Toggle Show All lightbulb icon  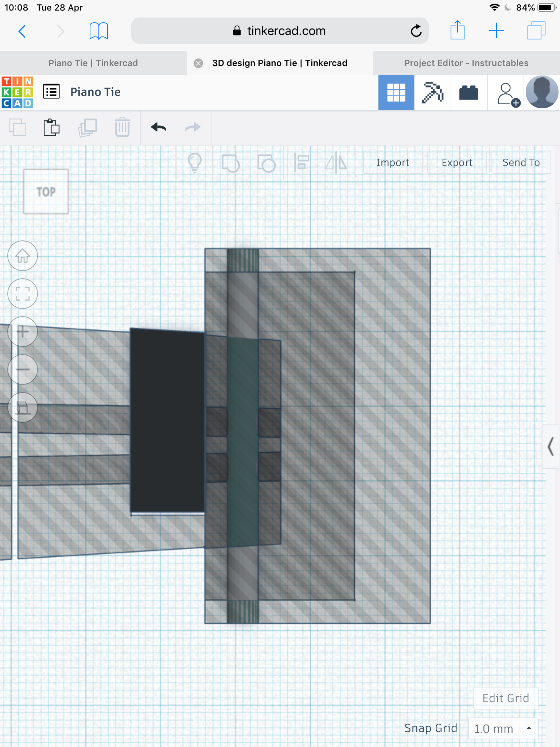195,163
